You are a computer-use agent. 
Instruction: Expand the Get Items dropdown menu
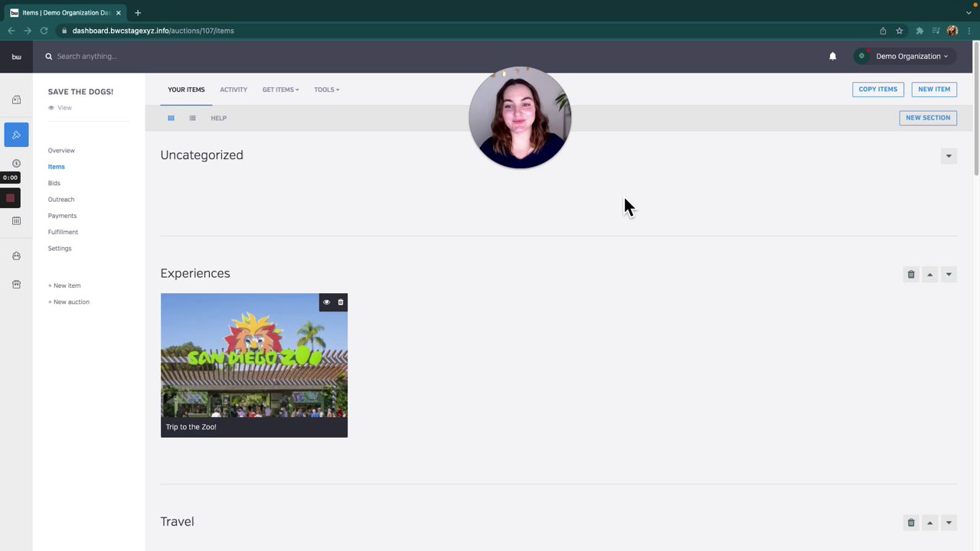tap(280, 90)
